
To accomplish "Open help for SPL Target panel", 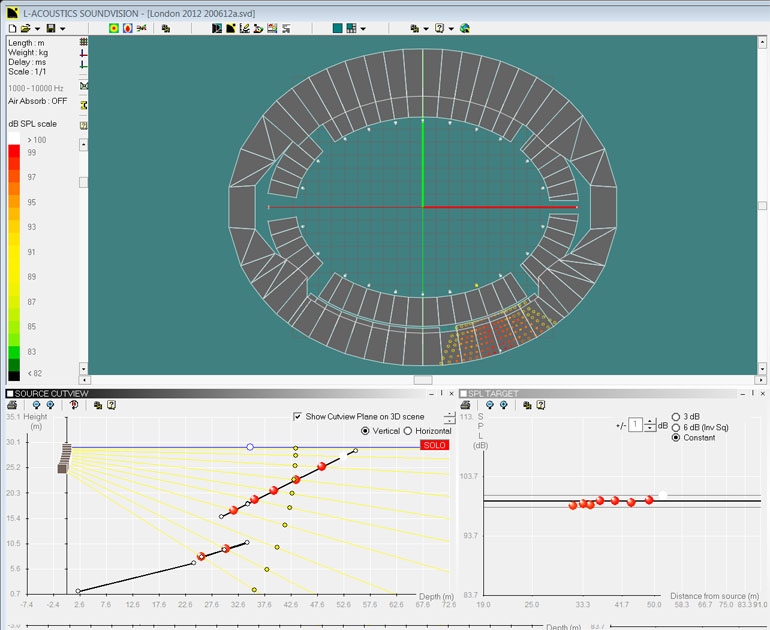I will pyautogui.click(x=541, y=405).
